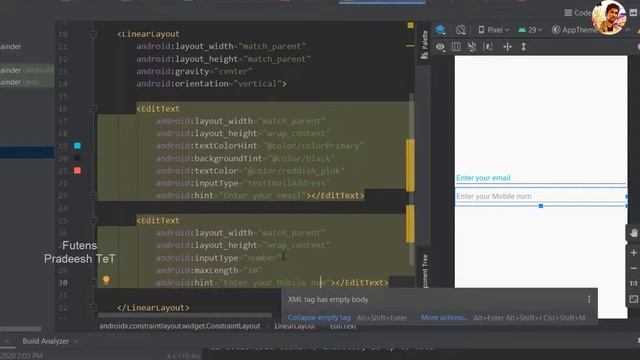Click the bottom resize handle of selected EditText

point(541,206)
